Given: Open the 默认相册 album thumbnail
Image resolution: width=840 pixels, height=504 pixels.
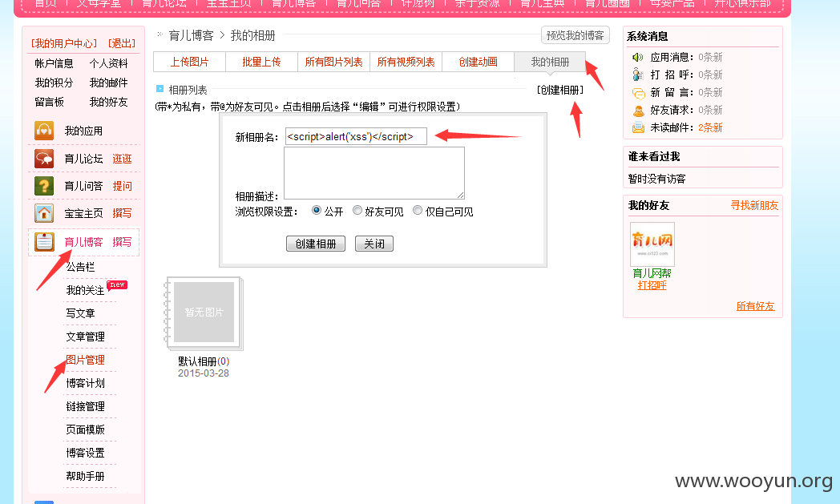Looking at the screenshot, I should click(x=204, y=314).
